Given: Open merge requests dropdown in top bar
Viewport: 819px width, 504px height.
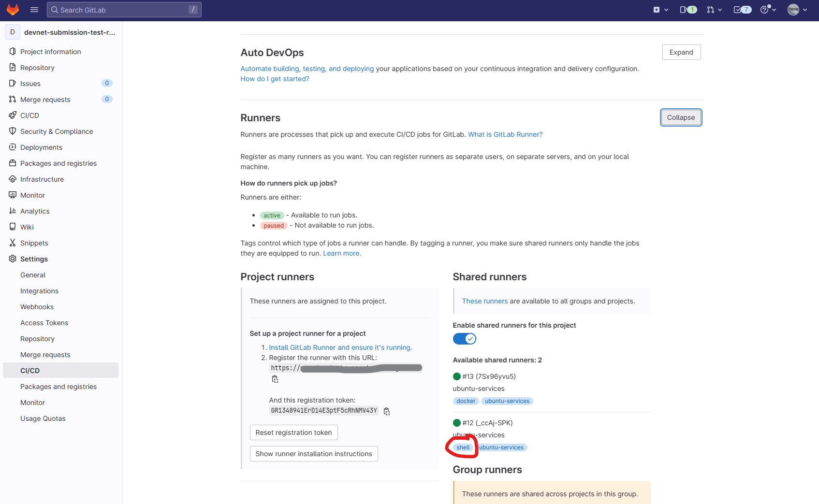Looking at the screenshot, I should coord(714,10).
